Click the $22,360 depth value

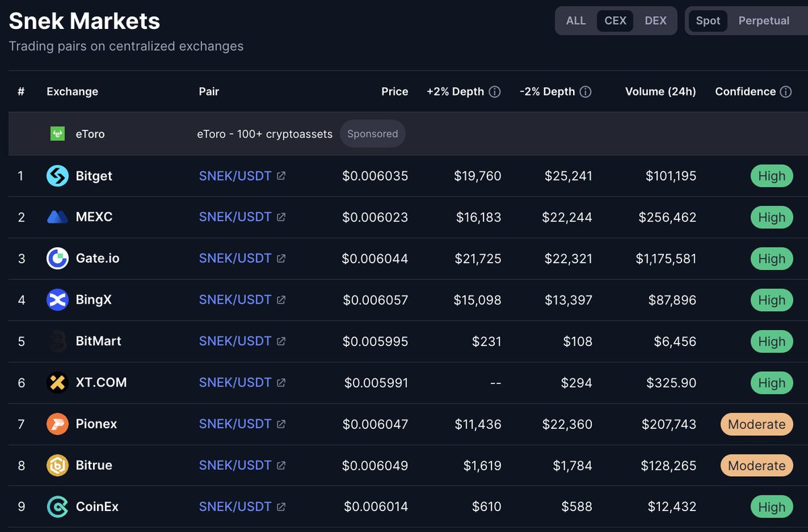(567, 424)
